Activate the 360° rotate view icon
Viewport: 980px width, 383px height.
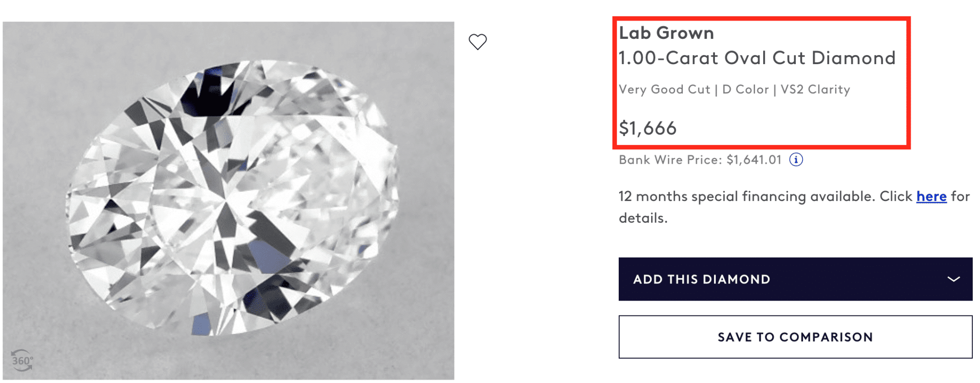(22, 360)
